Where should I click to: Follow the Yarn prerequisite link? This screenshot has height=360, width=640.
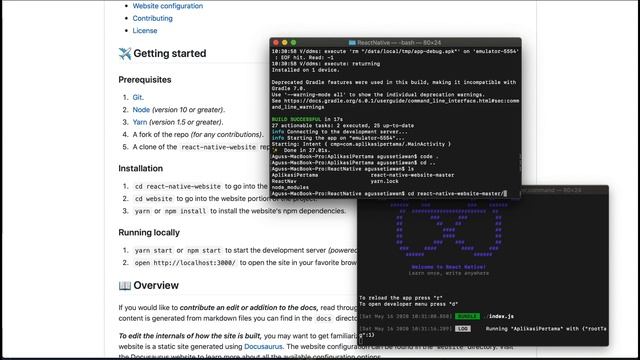coord(140,122)
